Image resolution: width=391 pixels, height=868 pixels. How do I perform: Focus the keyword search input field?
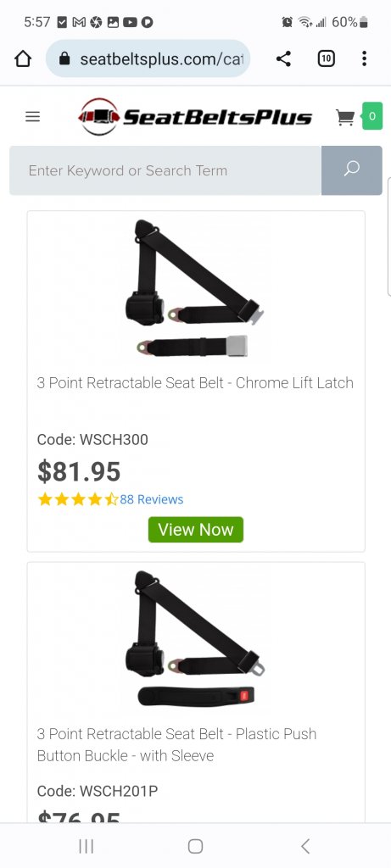click(165, 170)
